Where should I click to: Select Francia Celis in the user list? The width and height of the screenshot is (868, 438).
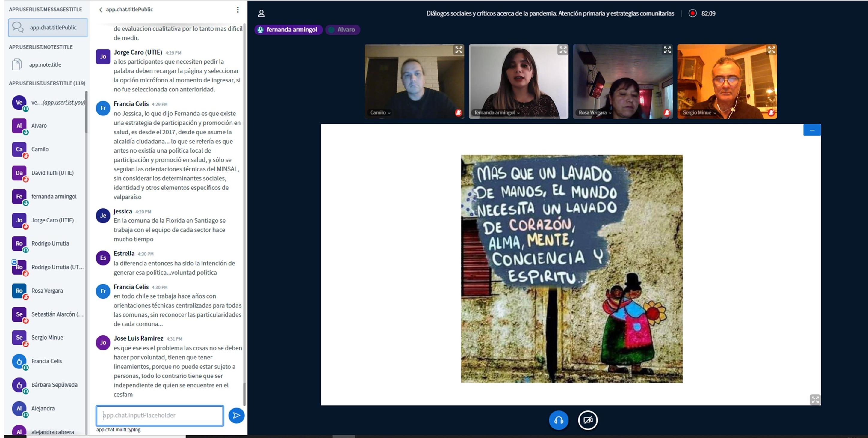click(x=48, y=361)
